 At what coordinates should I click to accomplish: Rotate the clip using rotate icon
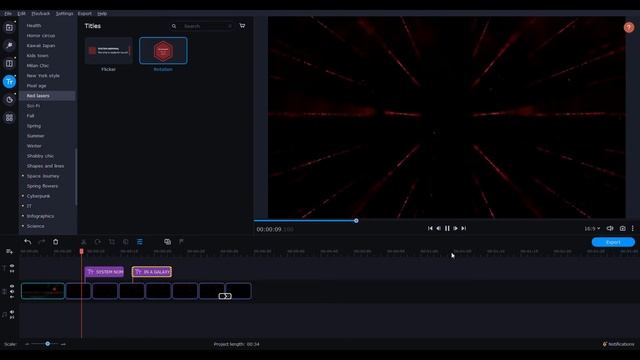coord(98,242)
